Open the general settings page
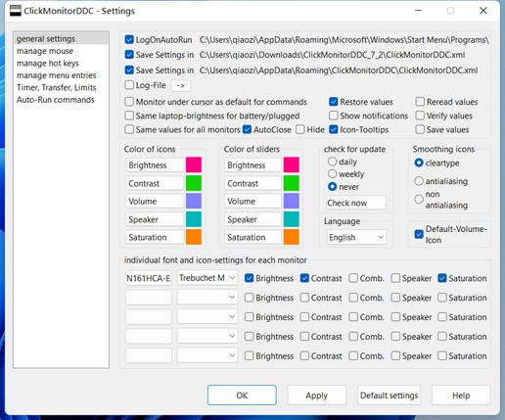This screenshot has height=420, width=505. tap(61, 39)
